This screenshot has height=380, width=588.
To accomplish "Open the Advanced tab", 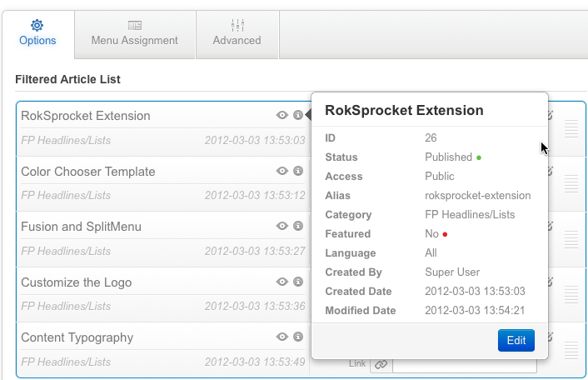I will [237, 34].
